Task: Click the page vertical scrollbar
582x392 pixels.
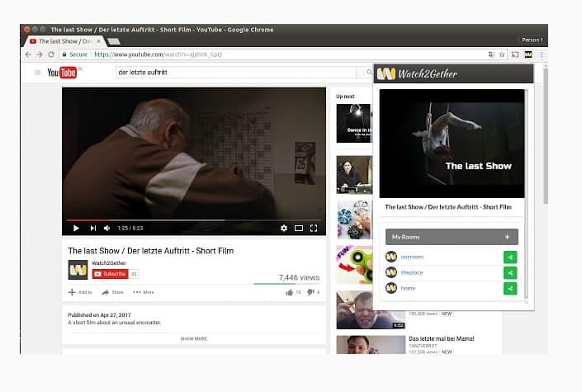Action: (545, 135)
